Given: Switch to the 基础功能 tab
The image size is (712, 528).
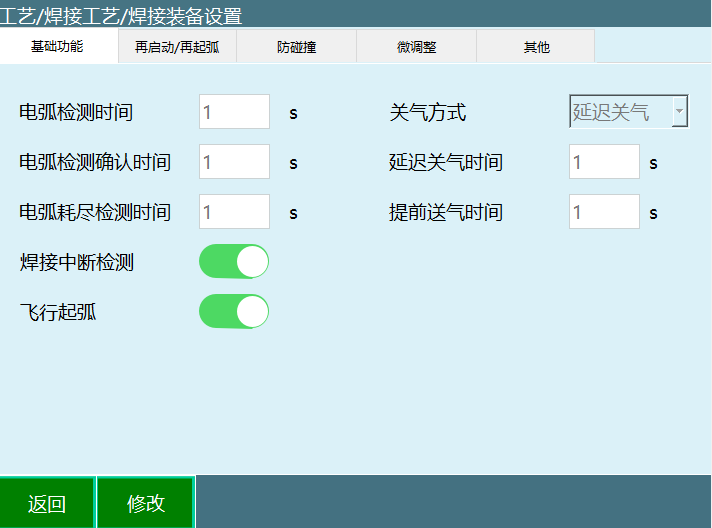Looking at the screenshot, I should point(57,46).
